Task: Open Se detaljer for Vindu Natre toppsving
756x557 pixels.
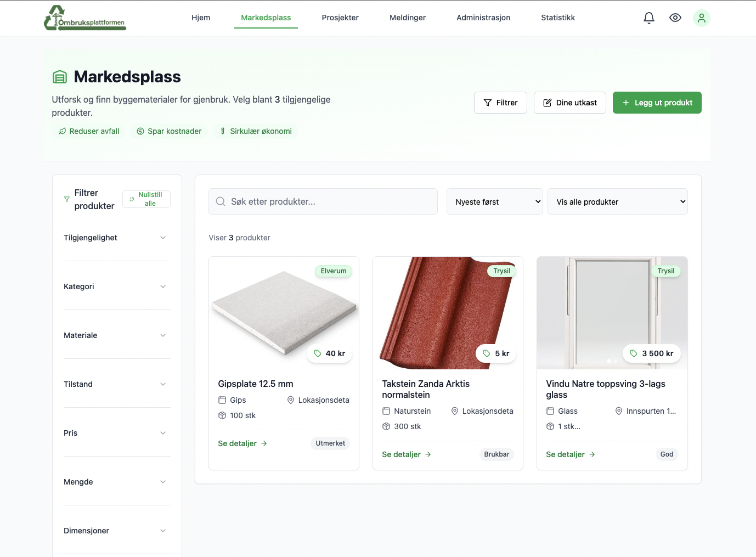Action: tap(571, 454)
